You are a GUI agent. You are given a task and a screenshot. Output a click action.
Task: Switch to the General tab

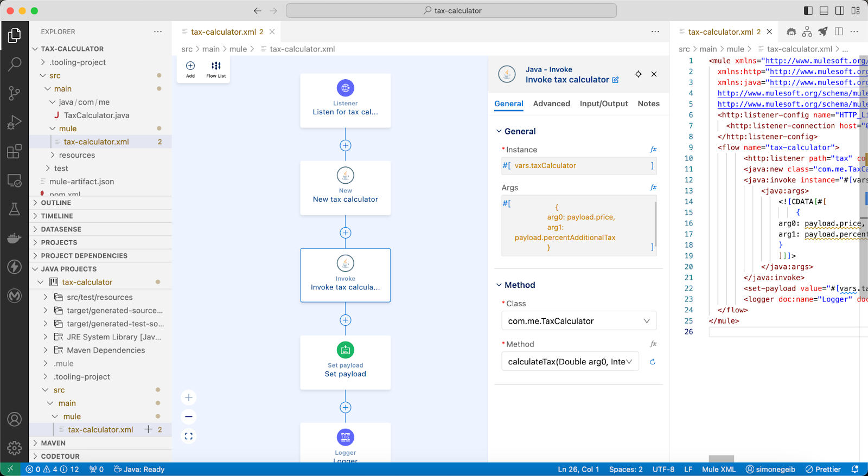[x=509, y=104]
